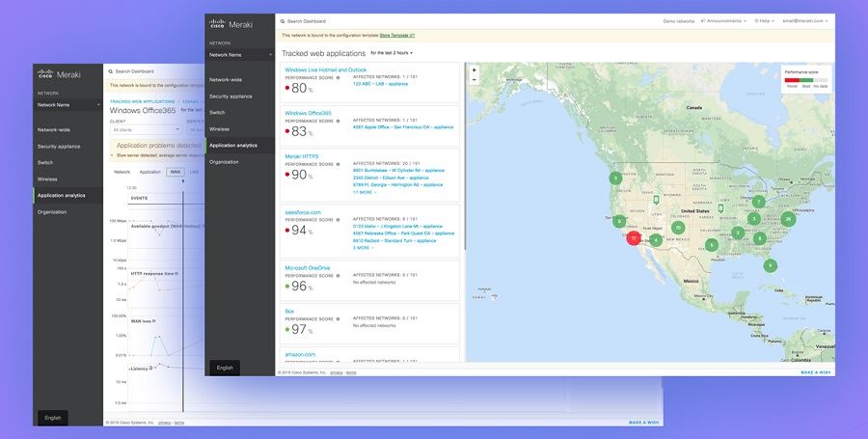Click the privacy link in front window footer

[337, 372]
